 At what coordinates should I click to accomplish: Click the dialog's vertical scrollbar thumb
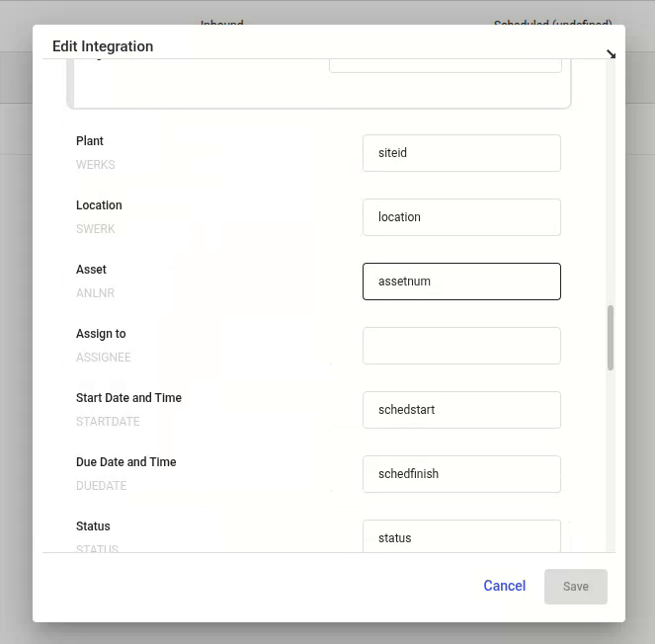(x=611, y=338)
